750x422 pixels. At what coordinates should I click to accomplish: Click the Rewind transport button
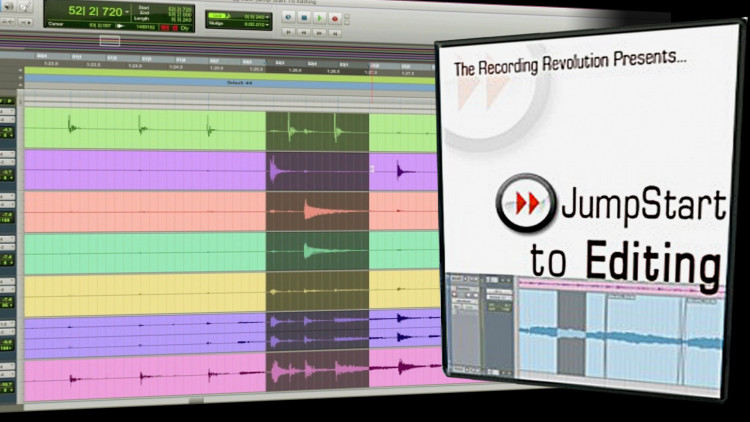tap(304, 33)
